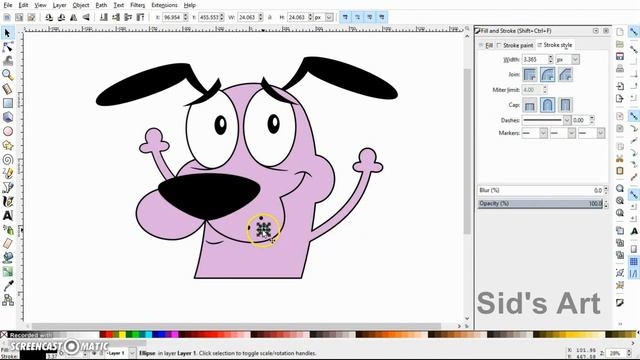Open the Extensions menu
Viewport: 640px width, 360px height.
[164, 5]
